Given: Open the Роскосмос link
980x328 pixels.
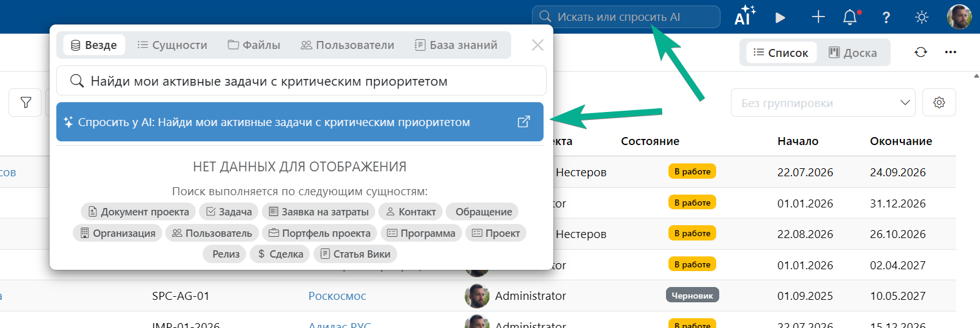Looking at the screenshot, I should (x=337, y=296).
